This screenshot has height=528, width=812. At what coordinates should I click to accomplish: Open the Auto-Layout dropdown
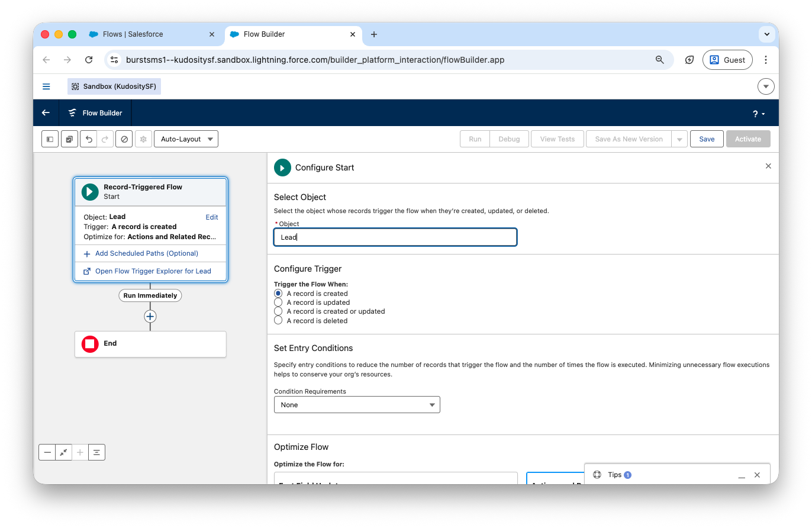click(186, 139)
